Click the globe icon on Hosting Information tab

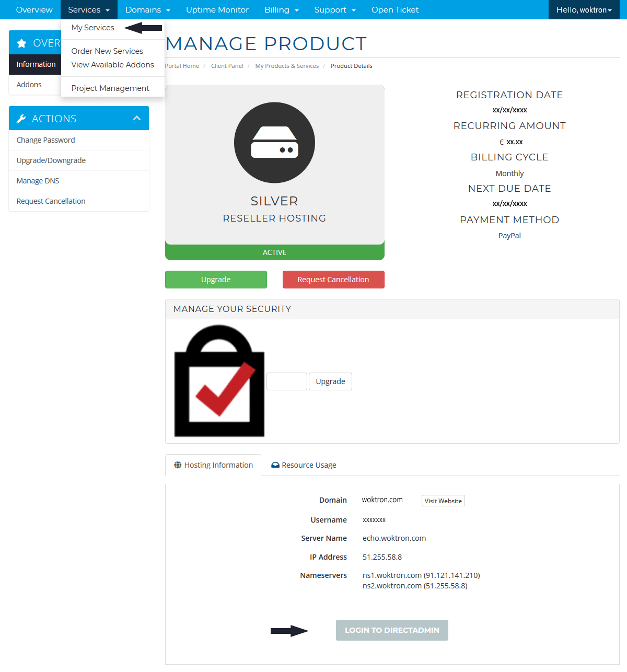pyautogui.click(x=178, y=465)
